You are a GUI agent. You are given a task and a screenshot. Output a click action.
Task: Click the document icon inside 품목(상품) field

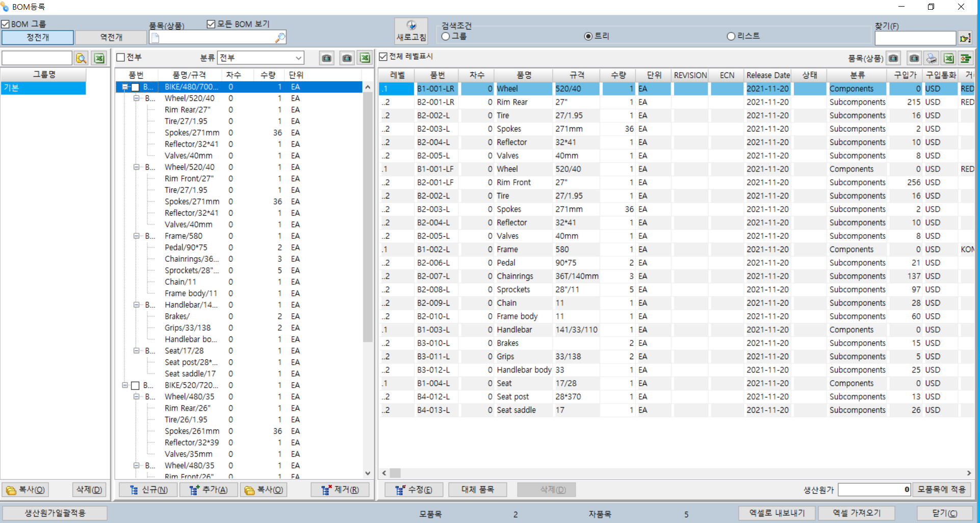[156, 38]
